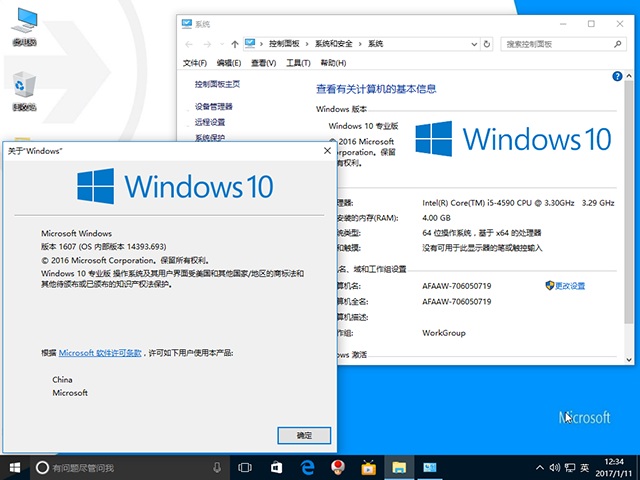This screenshot has width=640, height=480.
Task: Click the 更改设置 link
Action: (570, 286)
